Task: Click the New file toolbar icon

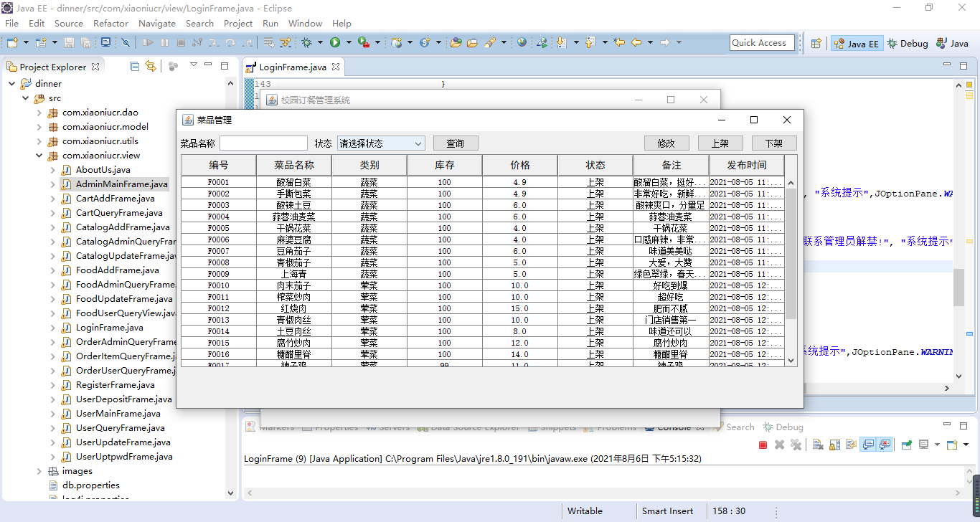Action: [12, 42]
